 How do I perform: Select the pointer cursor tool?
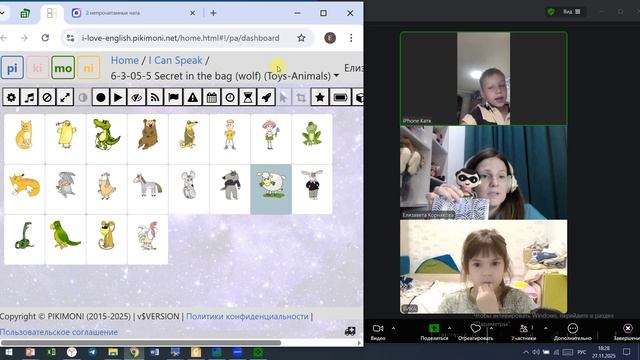(x=284, y=98)
